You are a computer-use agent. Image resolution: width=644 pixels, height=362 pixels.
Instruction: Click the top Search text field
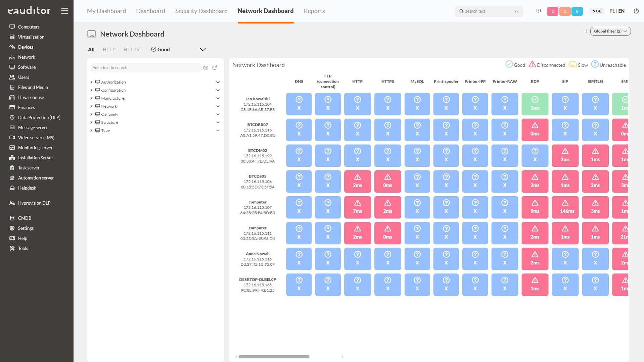489,11
